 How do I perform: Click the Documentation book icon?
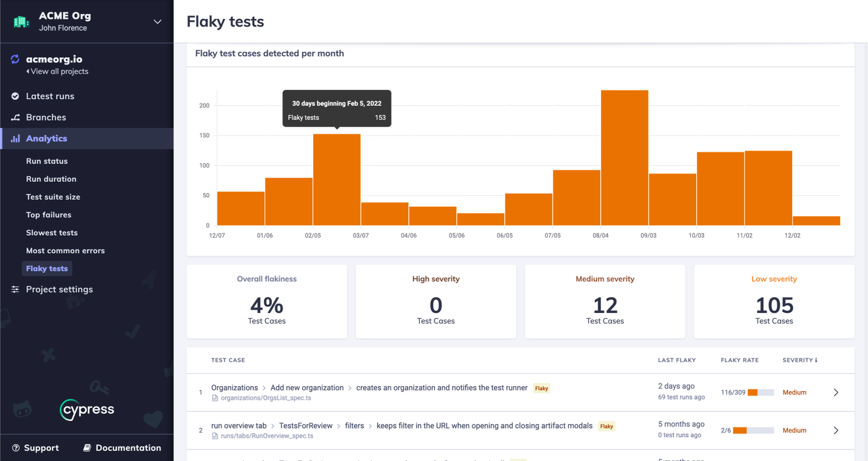(x=87, y=448)
